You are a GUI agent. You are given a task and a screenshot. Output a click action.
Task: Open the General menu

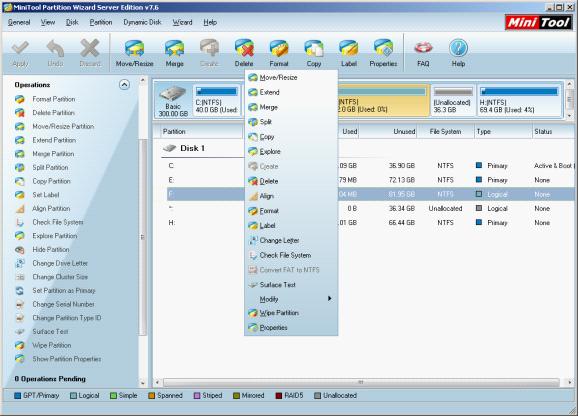tap(19, 22)
